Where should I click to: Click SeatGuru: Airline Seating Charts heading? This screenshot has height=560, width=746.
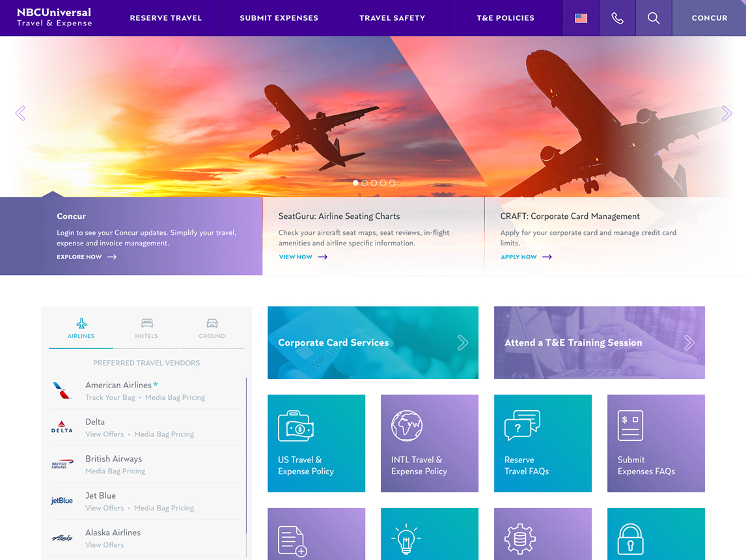pos(338,216)
